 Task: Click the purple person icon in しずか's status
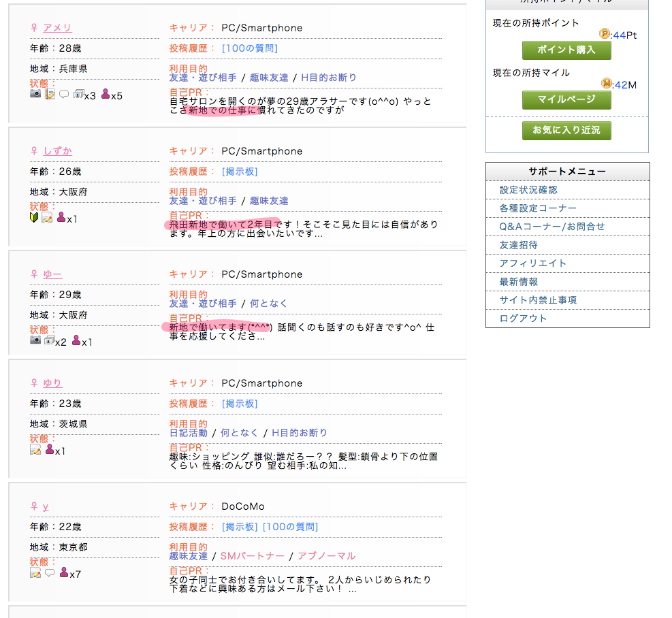[x=61, y=217]
